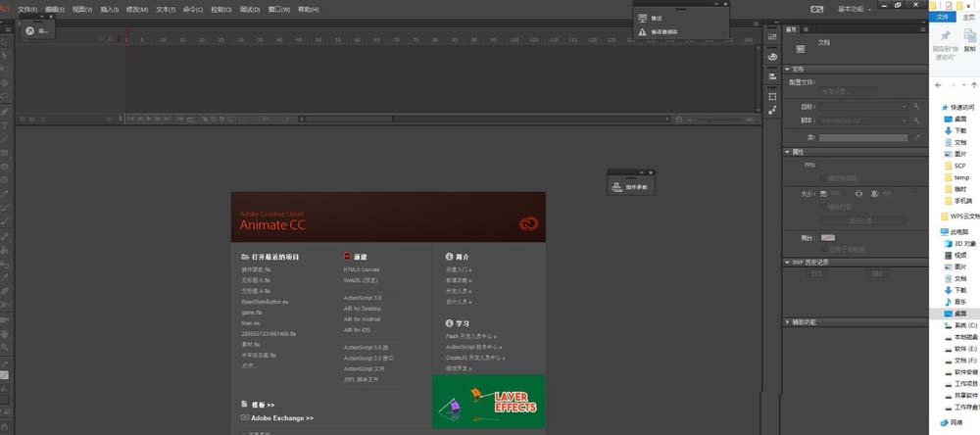This screenshot has height=435, width=980.
Task: Open the 组件参数 floating panel
Action: point(630,187)
